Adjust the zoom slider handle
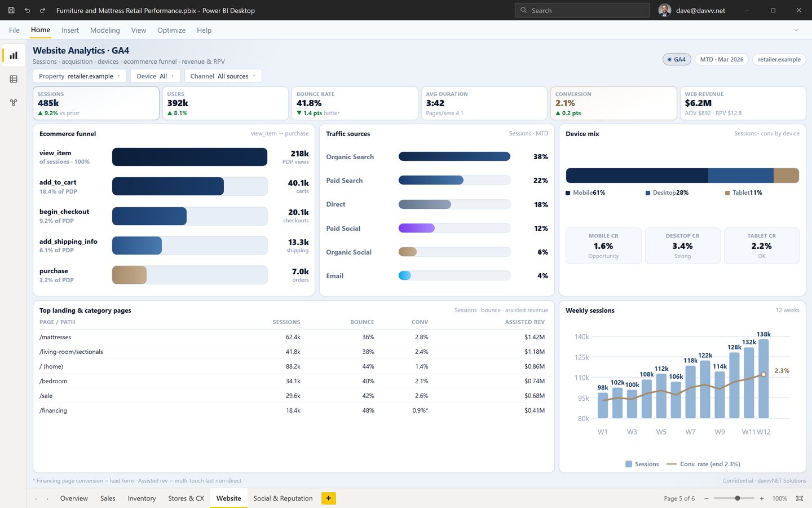The image size is (812, 508). coord(738,498)
